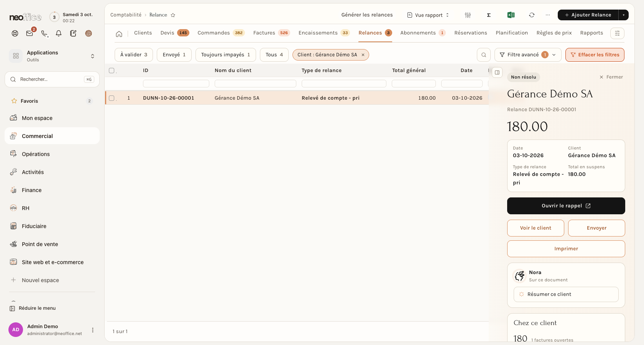Click Effacer les filtres
Image resolution: width=644 pixels, height=345 pixels.
595,55
